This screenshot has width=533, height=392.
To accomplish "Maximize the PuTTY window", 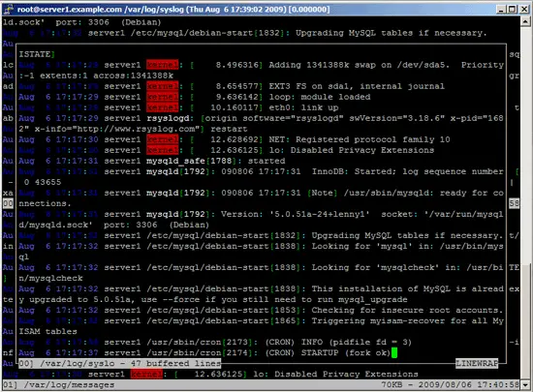I will pos(512,9).
